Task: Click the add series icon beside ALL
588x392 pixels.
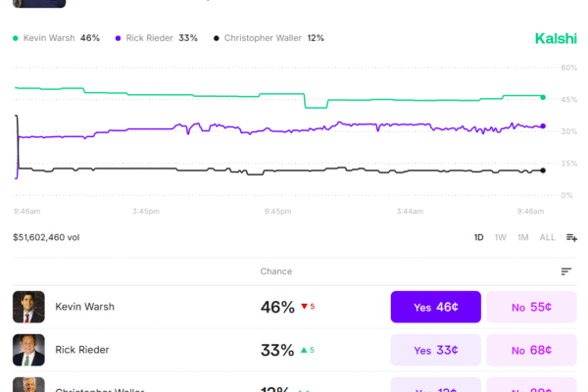Action: pyautogui.click(x=571, y=237)
